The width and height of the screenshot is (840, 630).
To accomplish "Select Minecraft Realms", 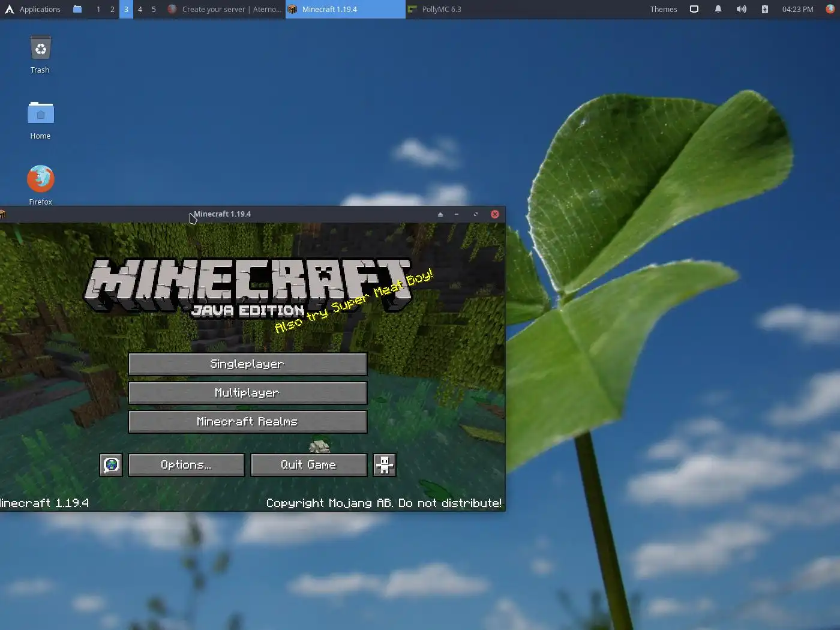I will pos(247,422).
